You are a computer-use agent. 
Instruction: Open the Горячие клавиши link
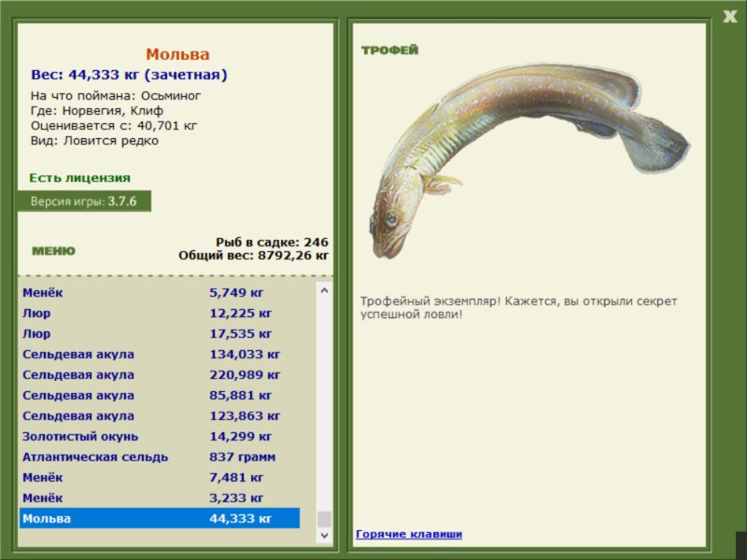pyautogui.click(x=409, y=534)
